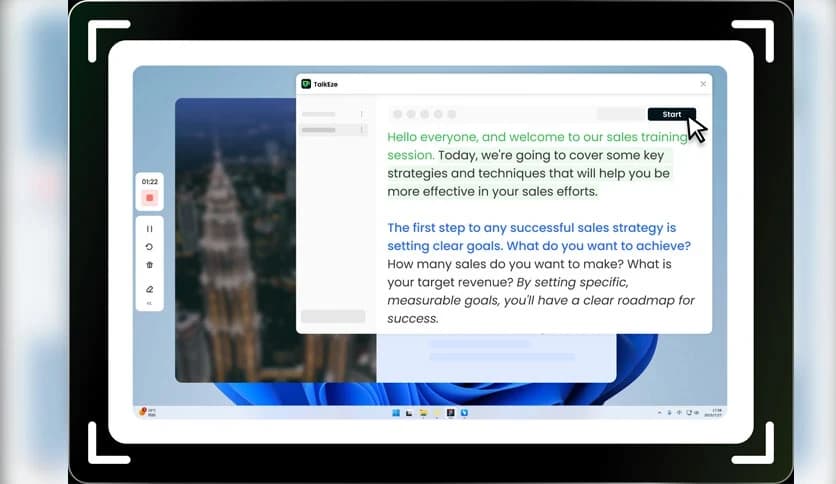This screenshot has width=836, height=484.
Task: Restart the recording with the circular arrow icon
Action: 149,247
